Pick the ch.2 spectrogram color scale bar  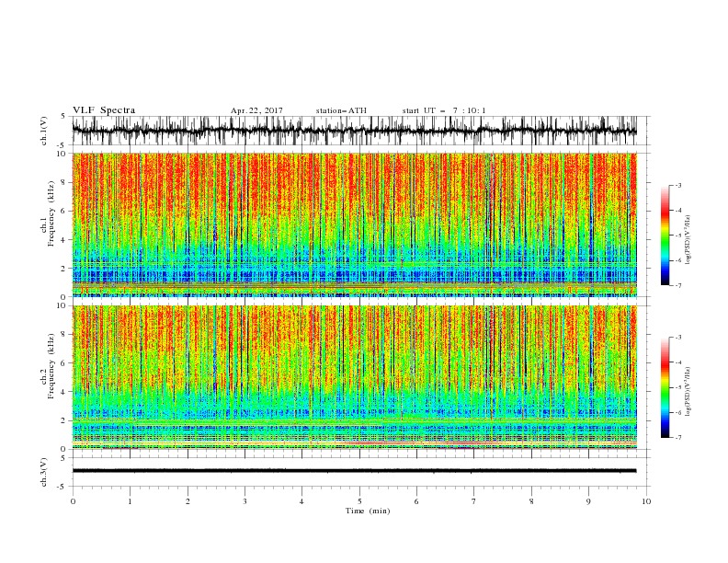point(665,387)
